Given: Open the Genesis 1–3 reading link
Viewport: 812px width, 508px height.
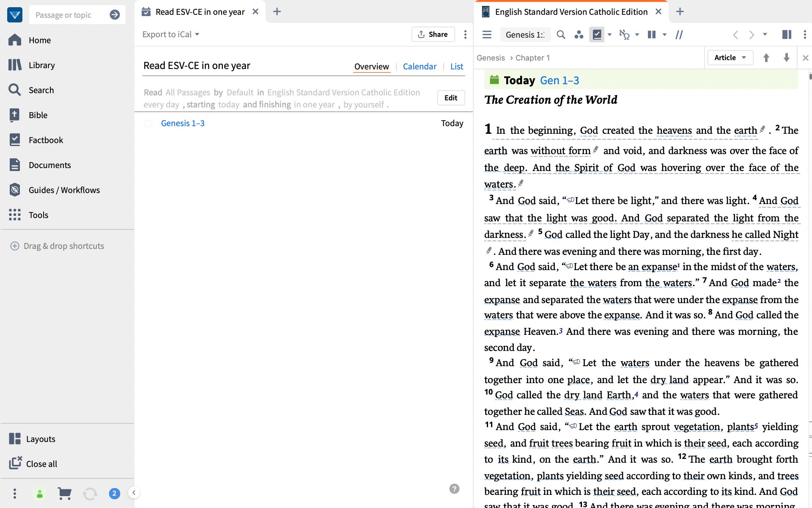Looking at the screenshot, I should click(183, 123).
